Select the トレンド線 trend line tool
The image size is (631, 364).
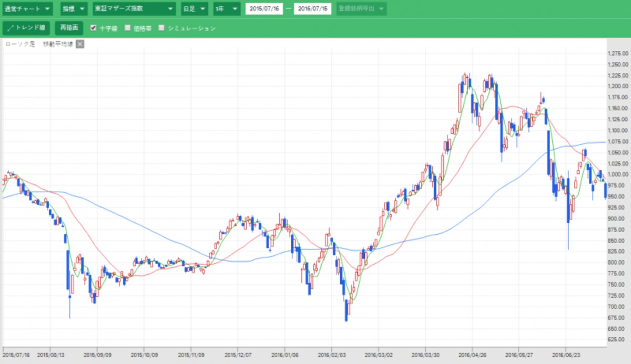(26, 28)
